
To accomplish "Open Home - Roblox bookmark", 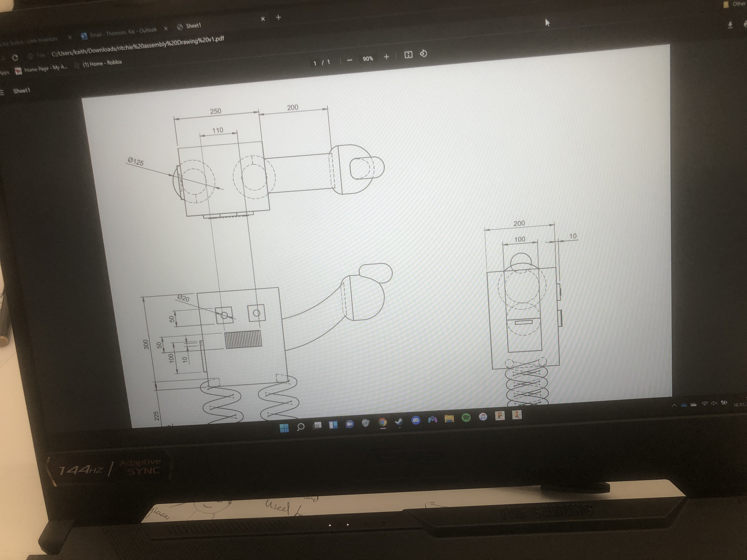I will (102, 63).
